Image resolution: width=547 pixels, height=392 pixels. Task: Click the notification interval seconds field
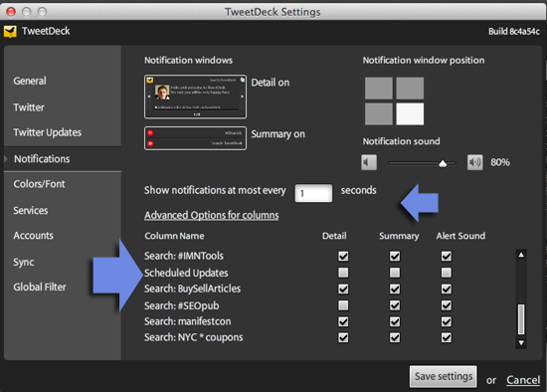coord(313,193)
